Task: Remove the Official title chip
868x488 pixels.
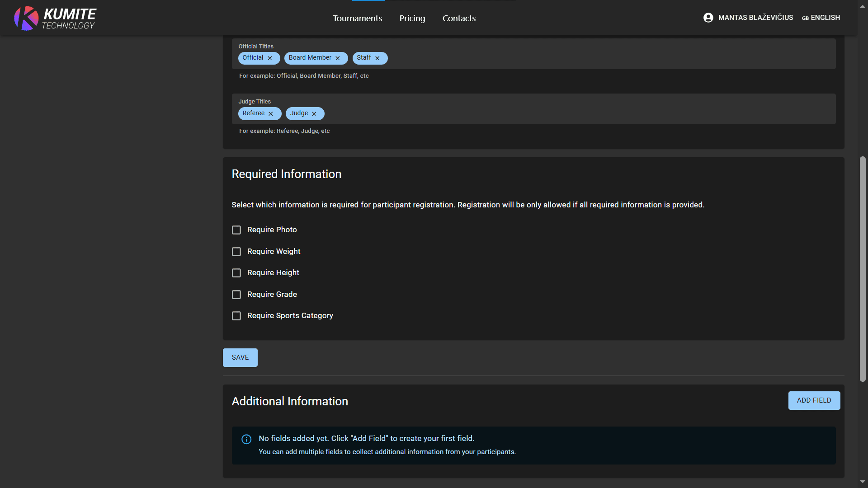Action: [270, 58]
